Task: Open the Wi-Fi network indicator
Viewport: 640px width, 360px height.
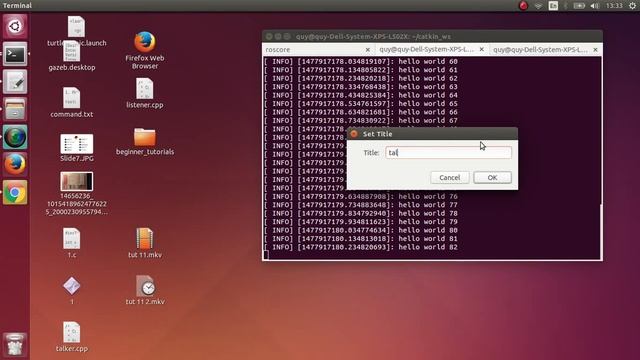Action: pos(538,6)
